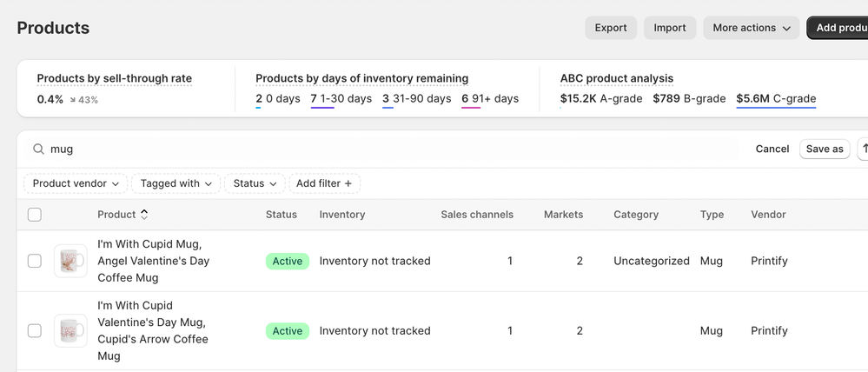Open I'm With Cupid Mug, Angel Valentine's product
This screenshot has width=868, height=372.
(x=153, y=261)
